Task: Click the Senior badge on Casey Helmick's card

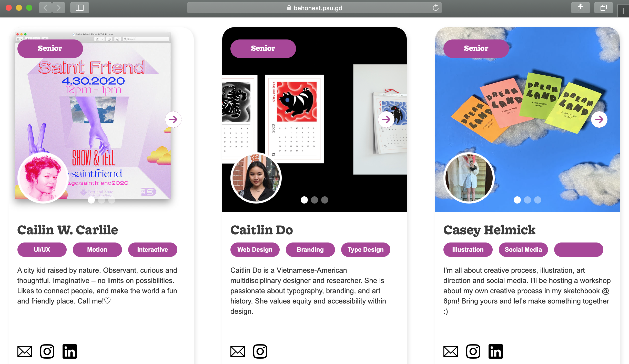Action: point(476,48)
